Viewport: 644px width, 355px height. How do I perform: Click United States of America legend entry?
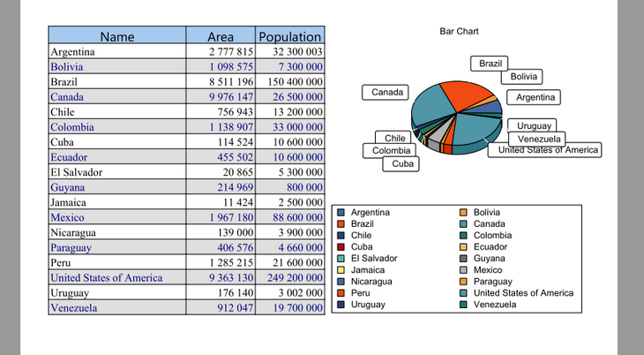click(x=523, y=293)
